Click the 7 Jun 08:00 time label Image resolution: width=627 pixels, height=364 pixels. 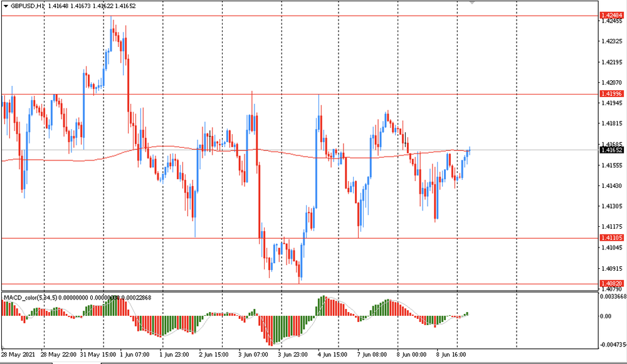[371, 355]
